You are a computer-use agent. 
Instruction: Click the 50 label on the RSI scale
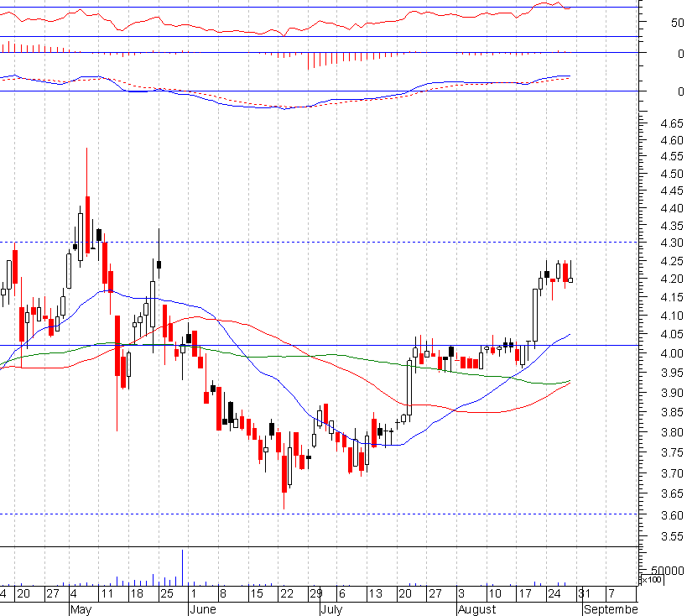tap(678, 23)
